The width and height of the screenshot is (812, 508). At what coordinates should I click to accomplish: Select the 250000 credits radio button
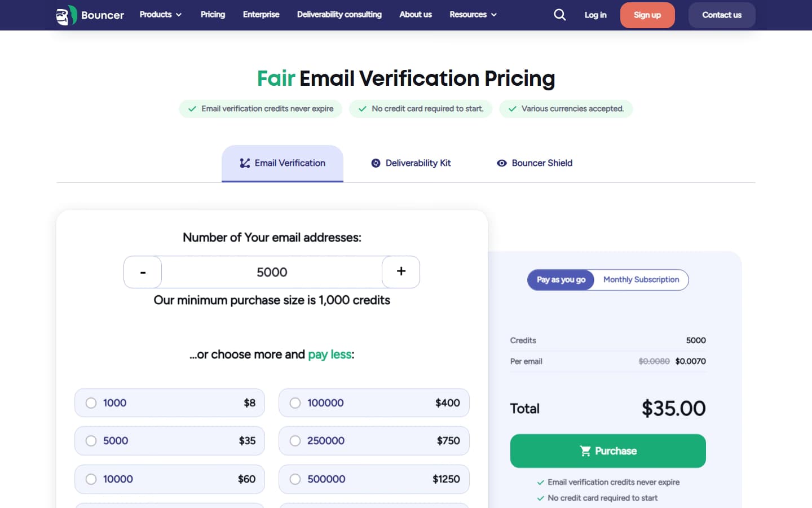pos(295,441)
